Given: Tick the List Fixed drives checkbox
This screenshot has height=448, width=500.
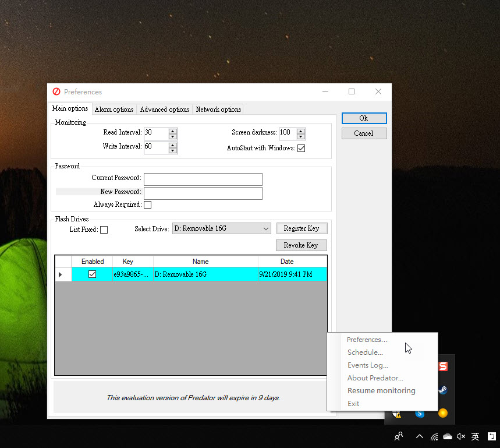Looking at the screenshot, I should [104, 230].
